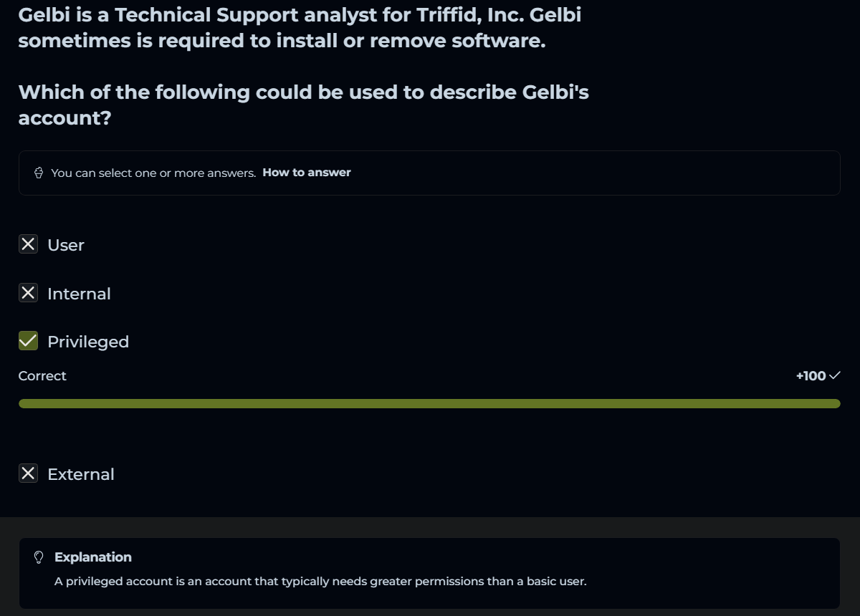
Task: Click the checkmark icon next to +100
Action: pos(834,375)
